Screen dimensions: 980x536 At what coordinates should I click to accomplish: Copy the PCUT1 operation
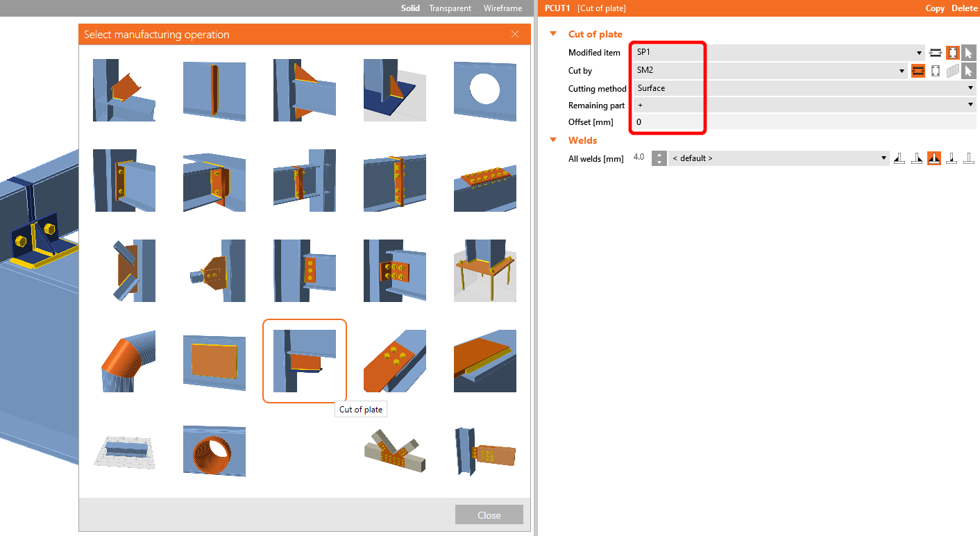tap(935, 8)
